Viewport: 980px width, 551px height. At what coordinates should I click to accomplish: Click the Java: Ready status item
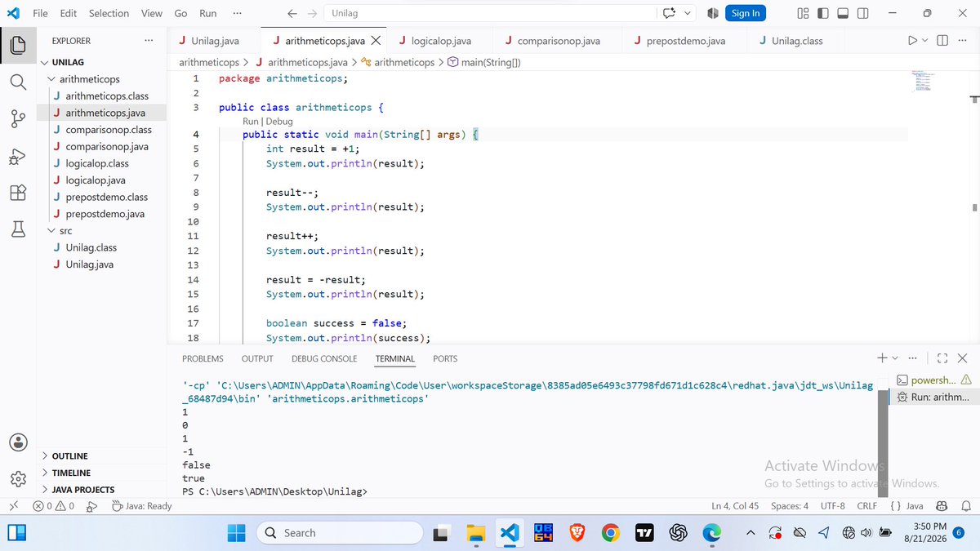tap(141, 506)
